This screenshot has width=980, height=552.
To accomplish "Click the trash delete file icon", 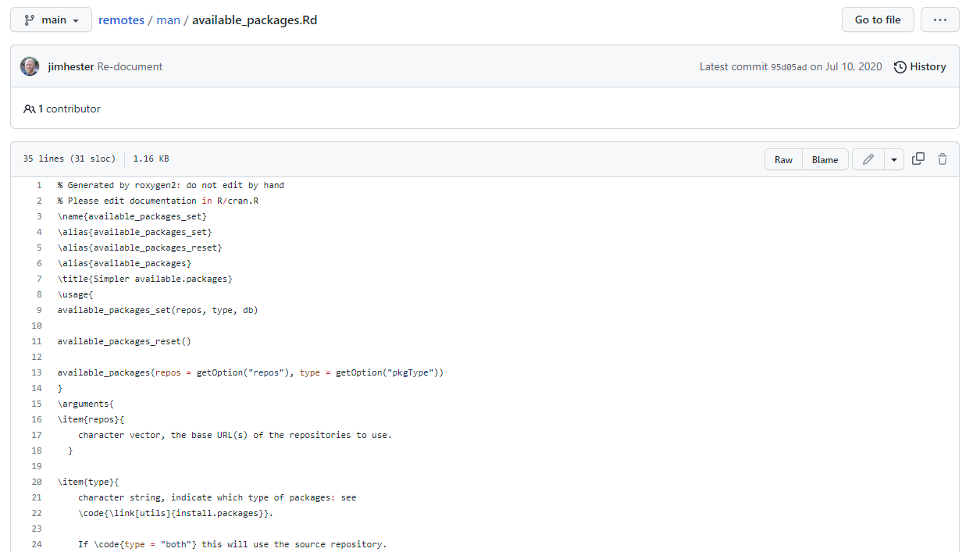I will 943,159.
